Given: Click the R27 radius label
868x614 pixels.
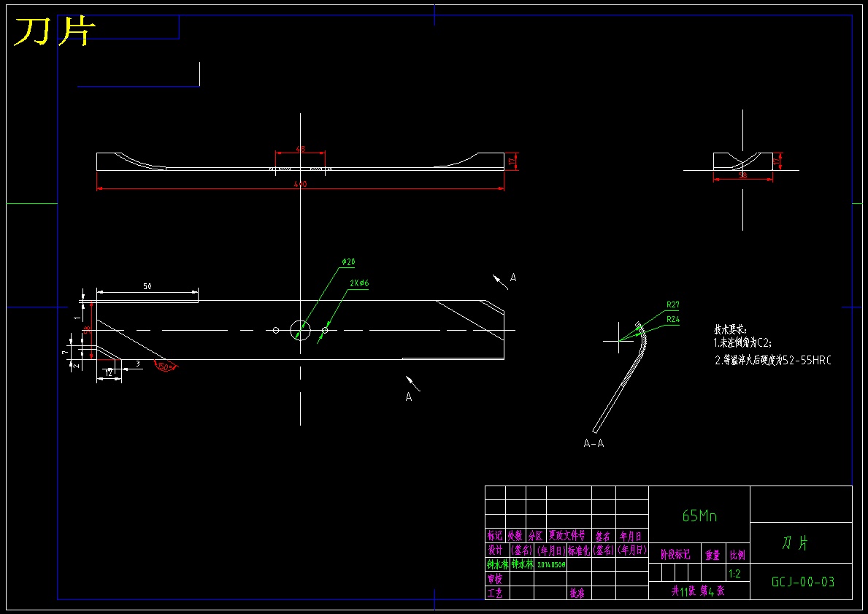Looking at the screenshot, I should [x=673, y=304].
